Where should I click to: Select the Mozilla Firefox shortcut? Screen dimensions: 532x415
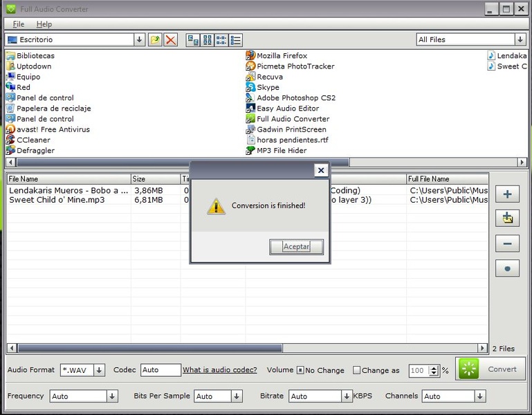(x=277, y=55)
